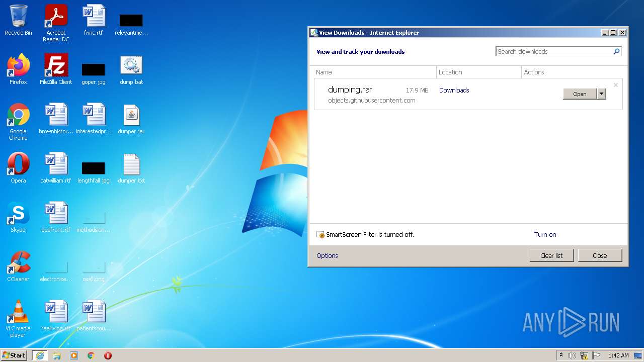Launch CCleaner desktop shortcut
This screenshot has height=362, width=644.
(18, 266)
